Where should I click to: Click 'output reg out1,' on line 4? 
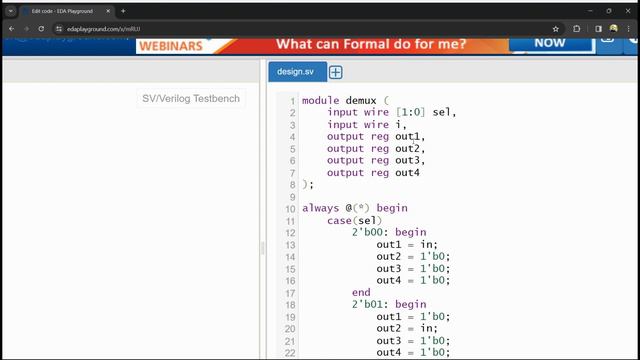(x=376, y=136)
